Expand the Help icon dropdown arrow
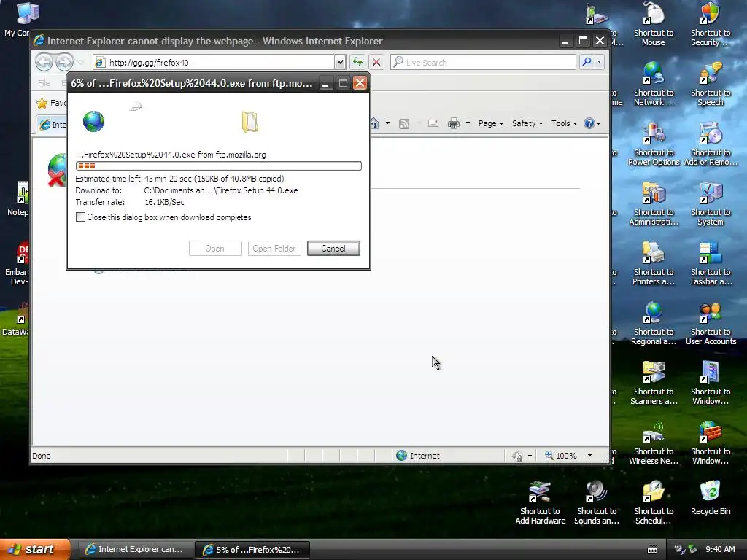This screenshot has height=560, width=747. (x=599, y=123)
